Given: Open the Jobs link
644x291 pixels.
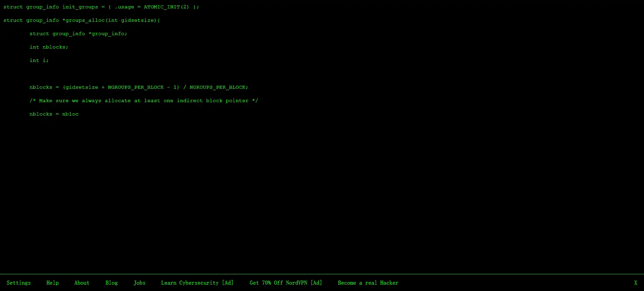Looking at the screenshot, I should coord(140,283).
